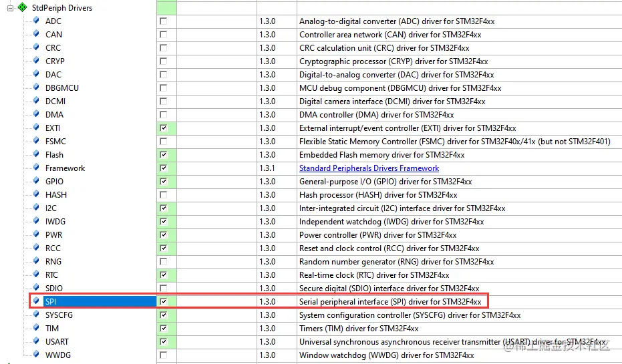Enable the WWDG driver checkbox
The width and height of the screenshot is (622, 364).
(x=164, y=355)
